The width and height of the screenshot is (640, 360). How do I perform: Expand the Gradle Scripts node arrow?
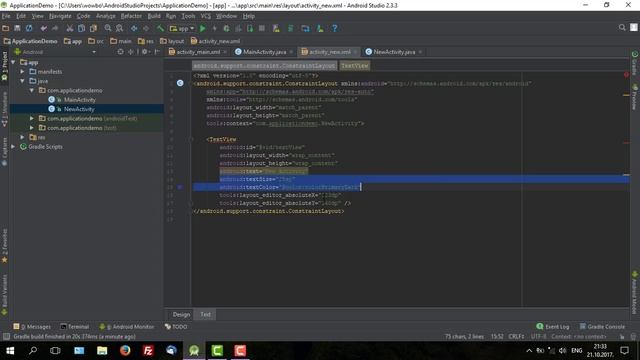point(13,147)
